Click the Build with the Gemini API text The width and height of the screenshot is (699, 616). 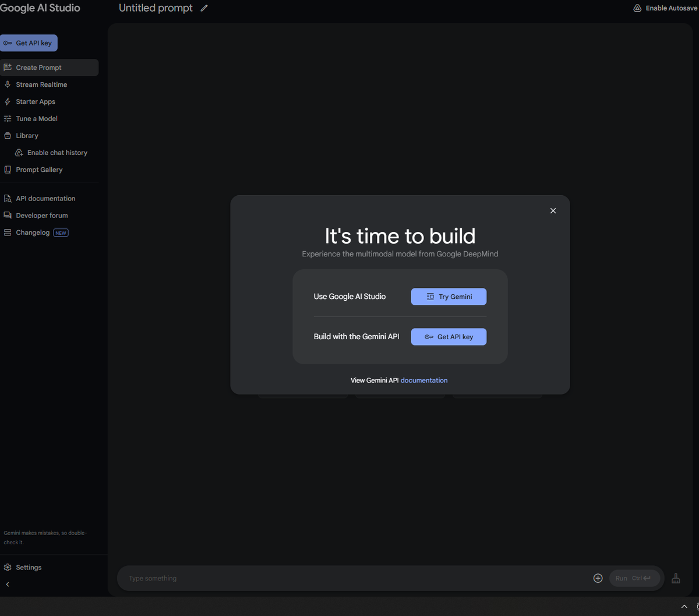(x=356, y=337)
